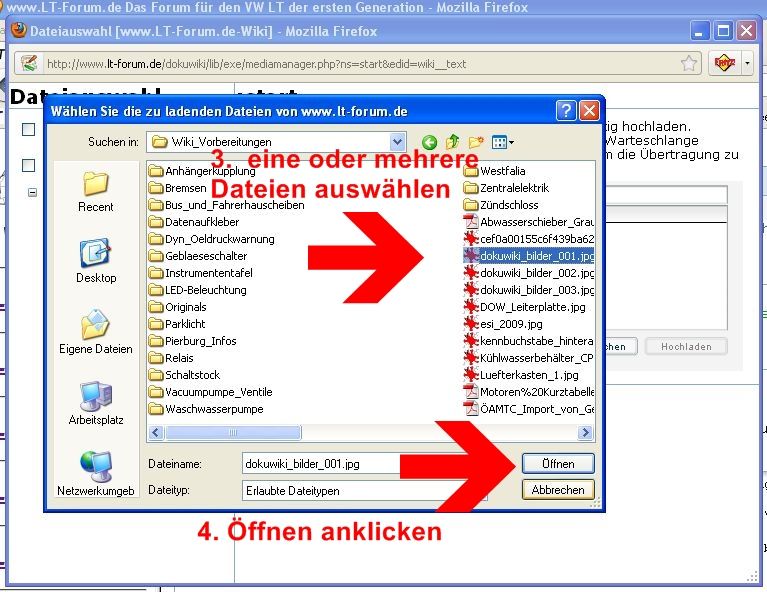767x592 pixels.
Task: Collapse the tree node in left page panel
Action: click(32, 192)
